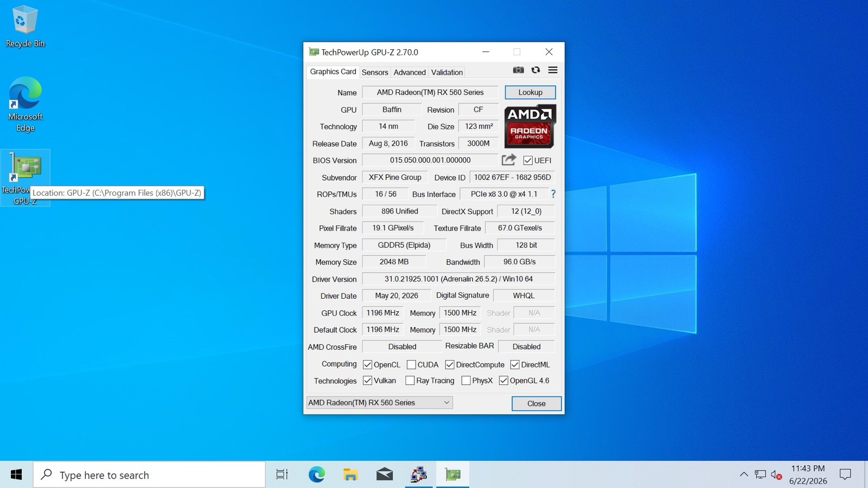Click the Subvendor field XFX Pine Group

pos(395,177)
